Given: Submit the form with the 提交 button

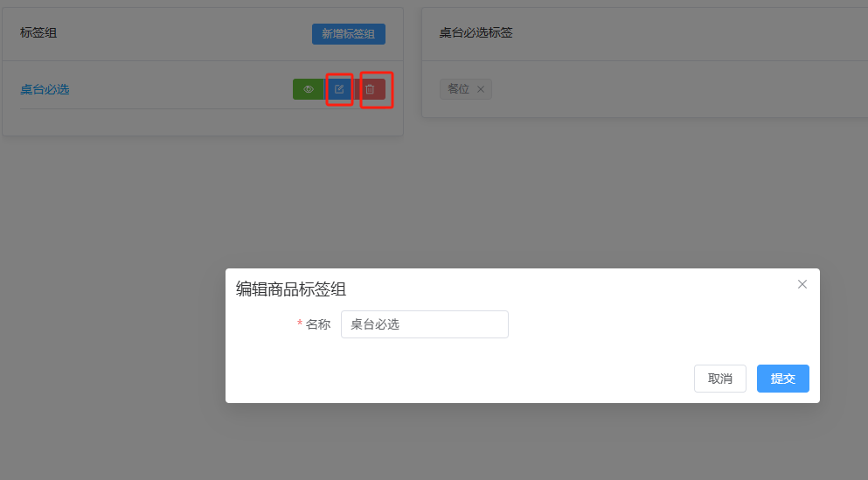Looking at the screenshot, I should tap(782, 379).
